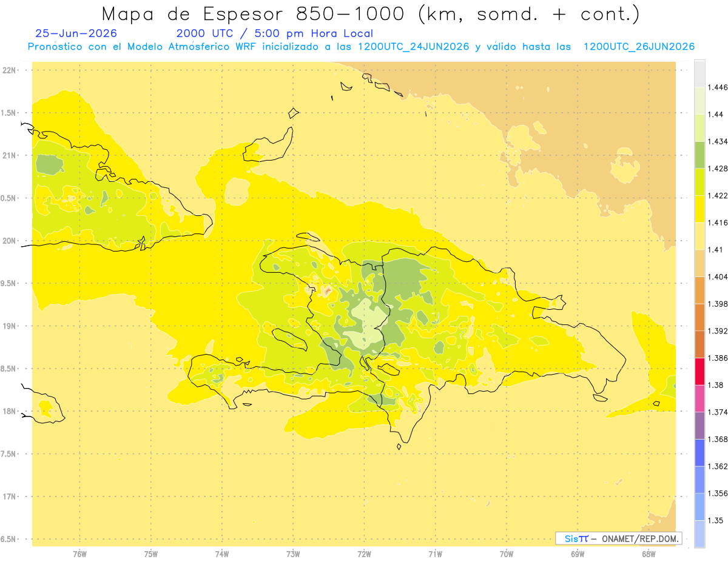Click the '1.41' colorbar value

coord(716,250)
